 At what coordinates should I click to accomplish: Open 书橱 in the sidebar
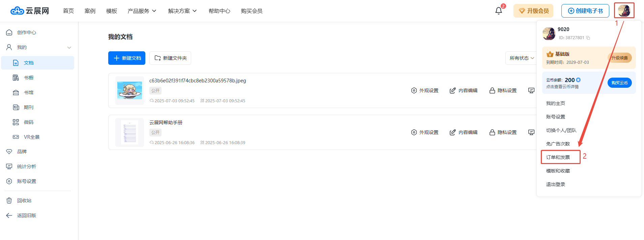click(x=28, y=78)
